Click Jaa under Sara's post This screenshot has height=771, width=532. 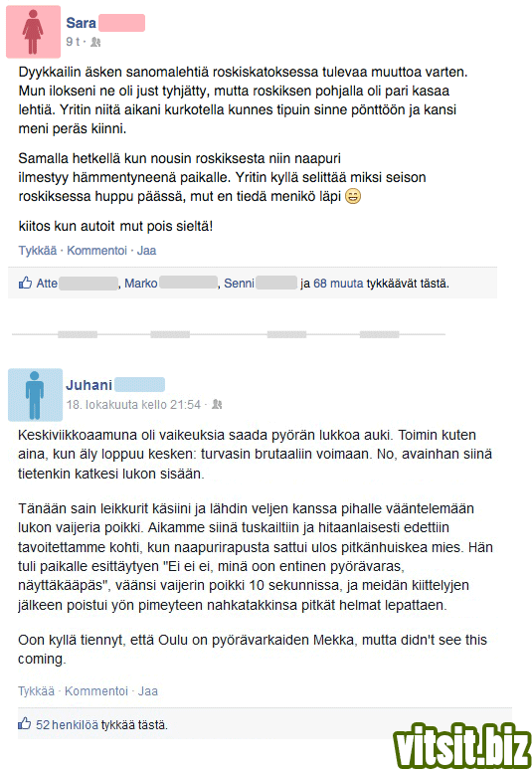(146, 251)
